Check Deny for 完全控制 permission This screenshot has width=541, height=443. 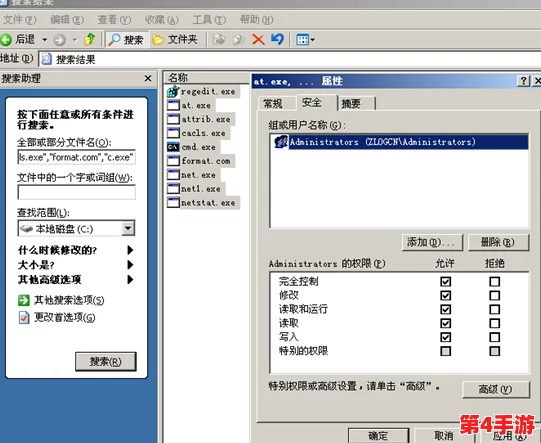[x=494, y=282]
